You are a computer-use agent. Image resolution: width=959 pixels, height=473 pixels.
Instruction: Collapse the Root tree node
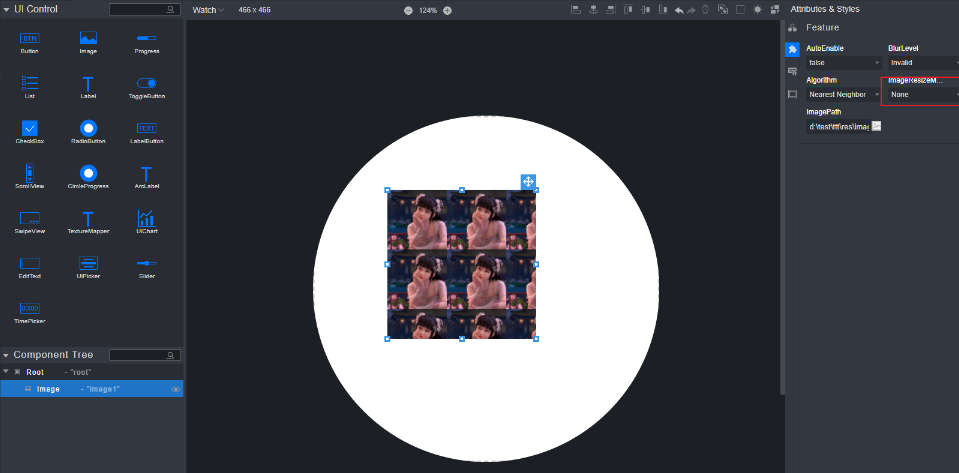[6, 372]
